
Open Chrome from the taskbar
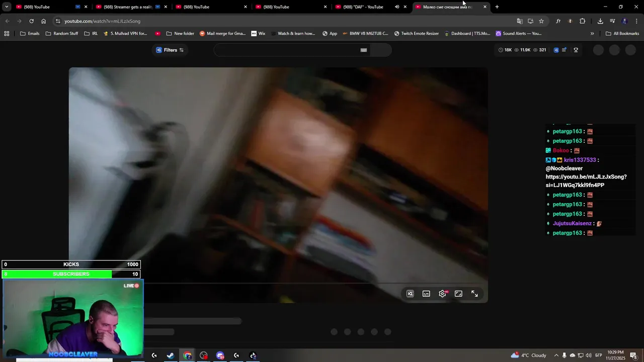click(188, 355)
